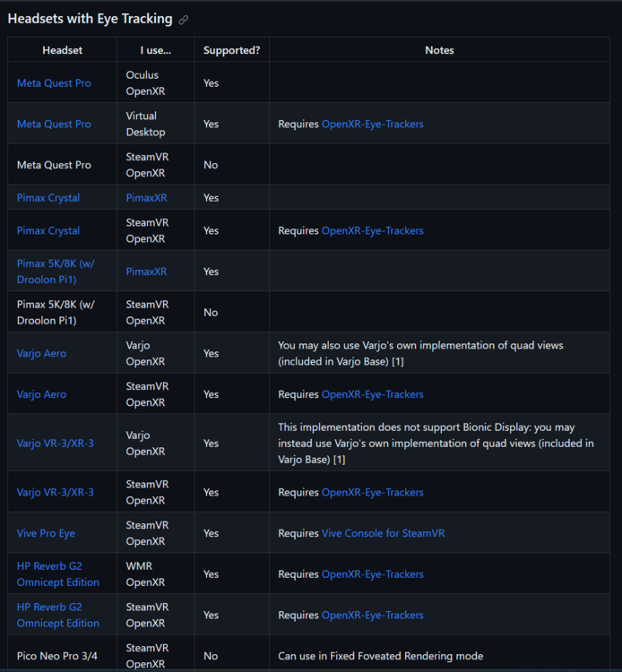Viewport: 622px width, 672px height.
Task: Open the Vive Console for SteamVR link
Action: (x=383, y=534)
